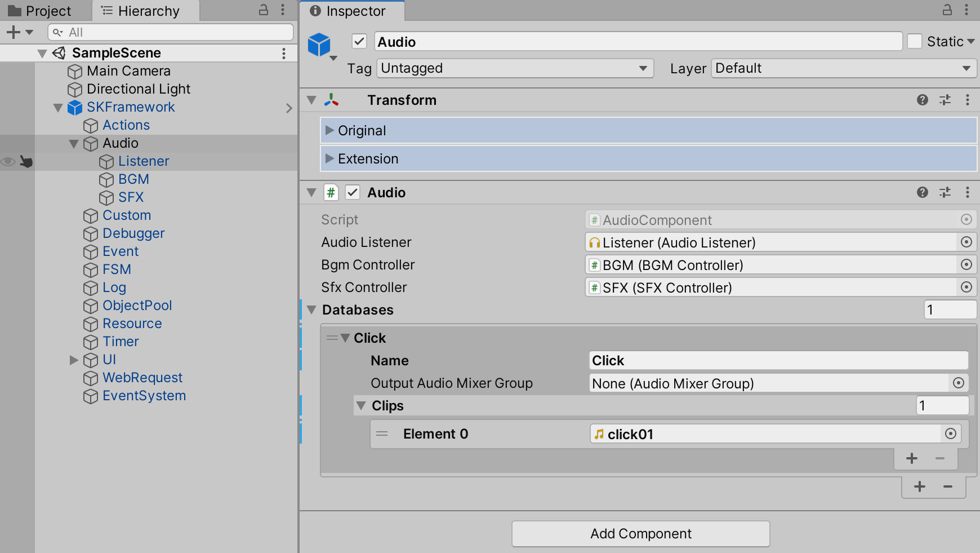Image resolution: width=980 pixels, height=553 pixels.
Task: Open the Audio component preset settings icon
Action: (x=945, y=192)
